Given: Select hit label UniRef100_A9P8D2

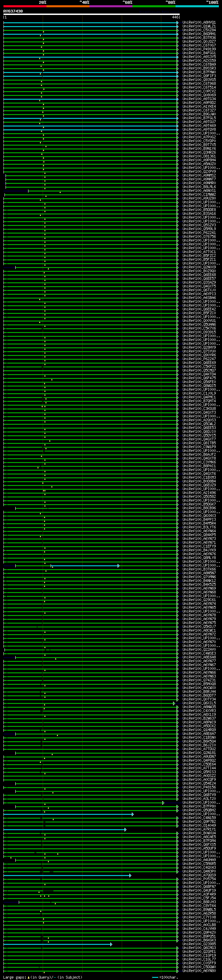Looking at the screenshot, I should (199, 103).
